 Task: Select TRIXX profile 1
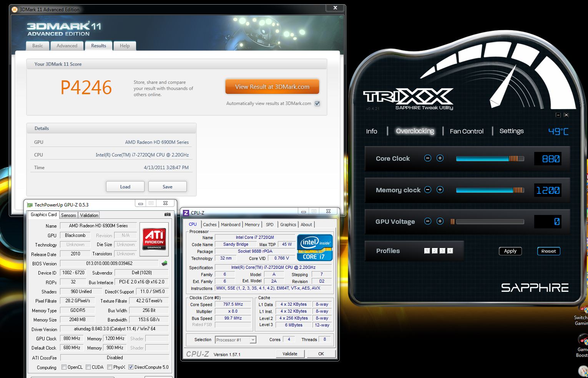pos(427,251)
